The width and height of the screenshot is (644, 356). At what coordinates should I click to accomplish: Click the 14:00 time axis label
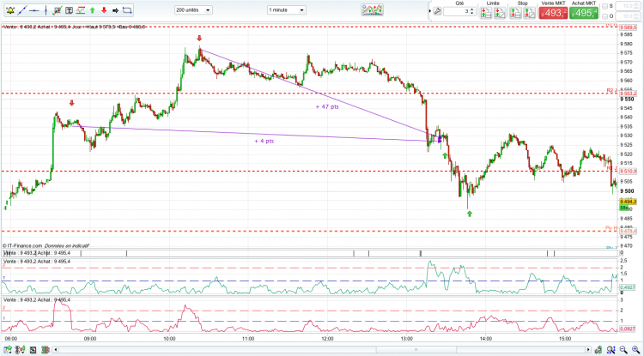(x=485, y=339)
